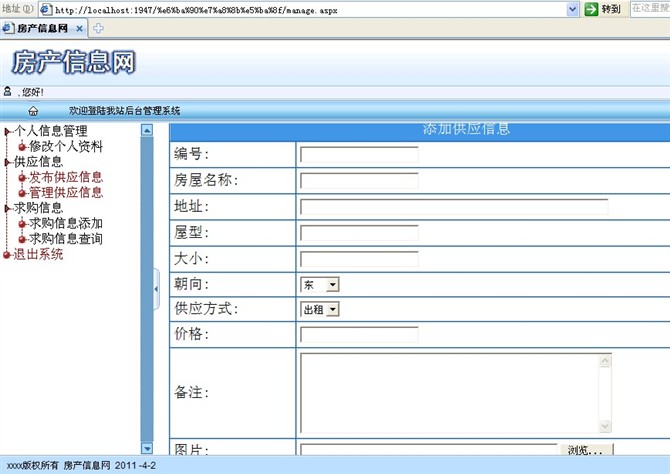Click red bullet icon beside 求购信息添加

22,224
